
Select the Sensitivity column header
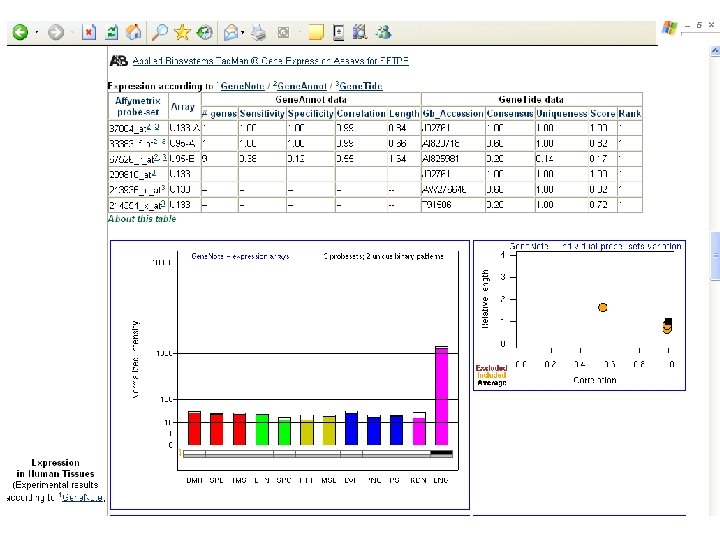point(262,113)
